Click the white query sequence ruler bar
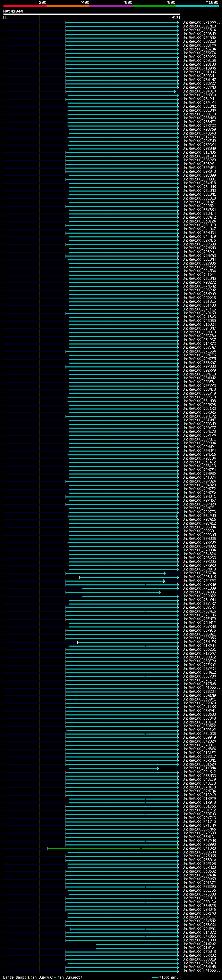Image resolution: width=222 pixels, height=980 pixels. click(92, 14)
